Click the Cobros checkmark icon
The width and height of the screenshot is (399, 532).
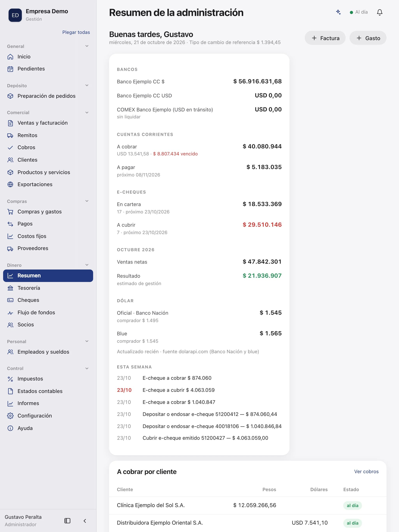point(10,148)
